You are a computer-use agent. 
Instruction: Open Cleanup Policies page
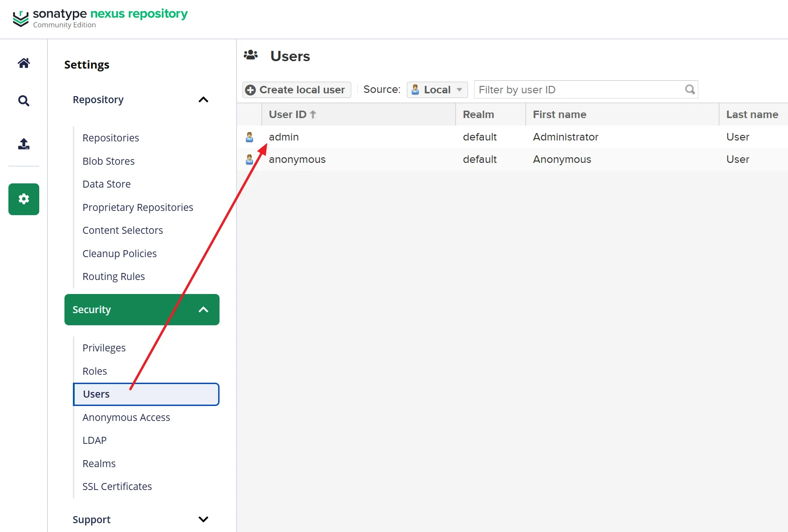[x=120, y=253]
